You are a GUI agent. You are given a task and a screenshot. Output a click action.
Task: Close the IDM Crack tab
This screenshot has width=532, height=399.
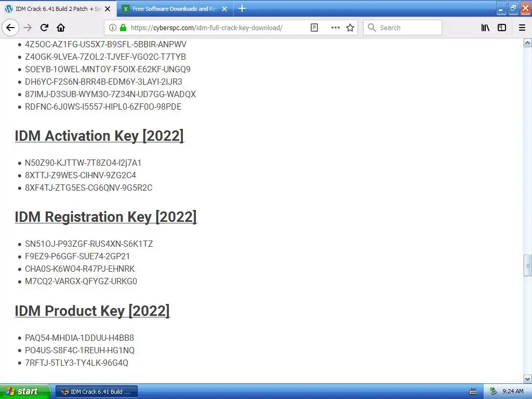tap(108, 9)
